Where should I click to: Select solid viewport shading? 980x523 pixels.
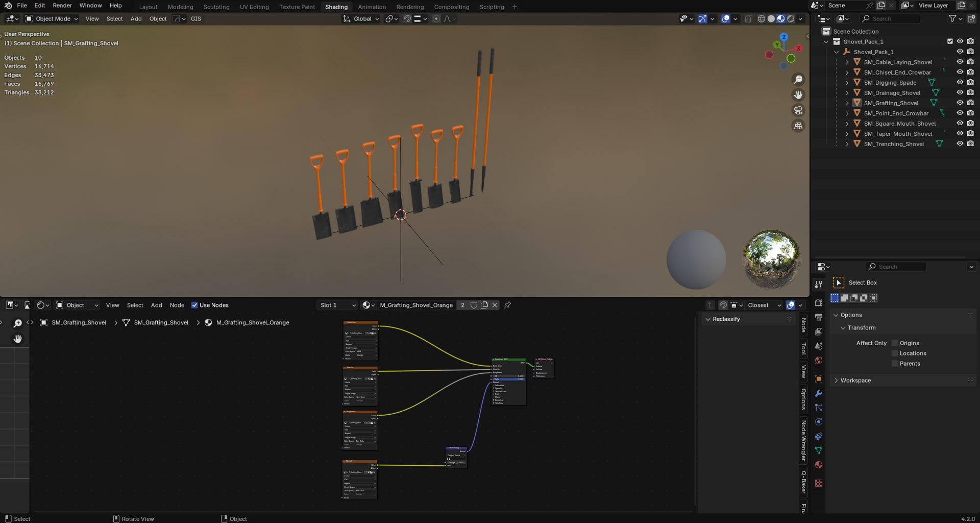[x=771, y=19]
